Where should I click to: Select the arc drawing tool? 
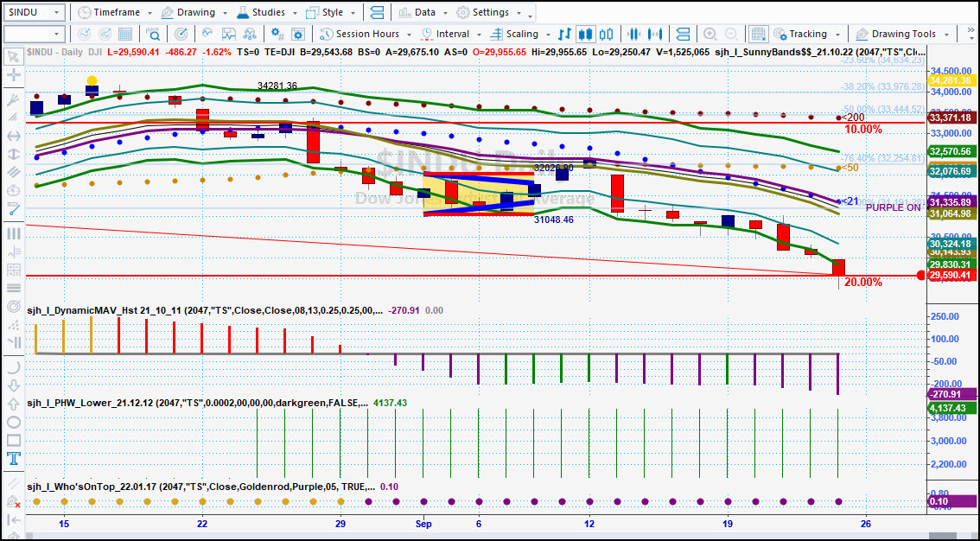(13, 366)
